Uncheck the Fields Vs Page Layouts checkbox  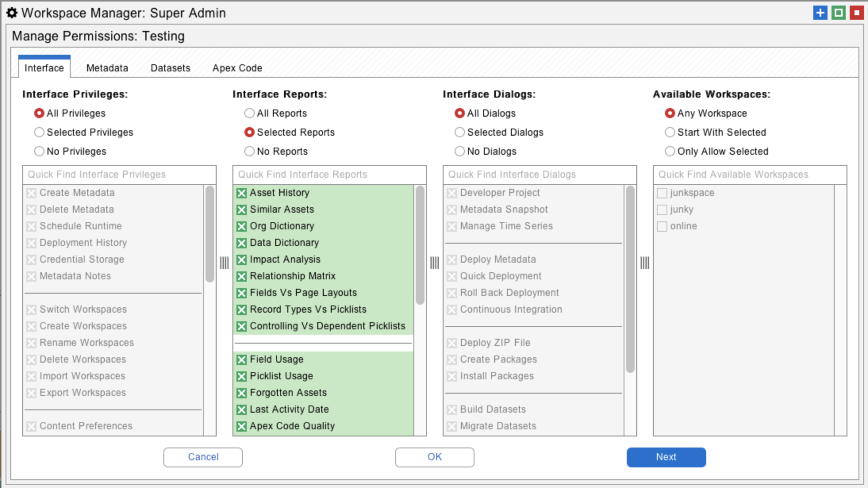(x=241, y=293)
